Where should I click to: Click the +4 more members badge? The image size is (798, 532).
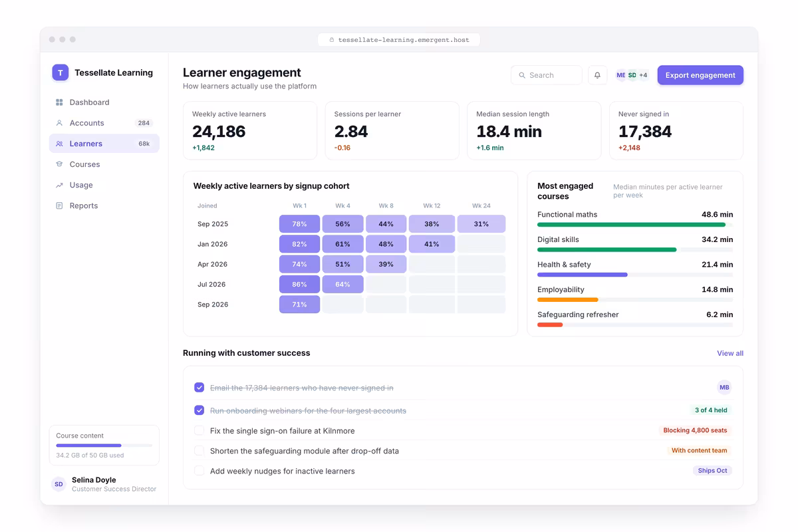click(643, 75)
